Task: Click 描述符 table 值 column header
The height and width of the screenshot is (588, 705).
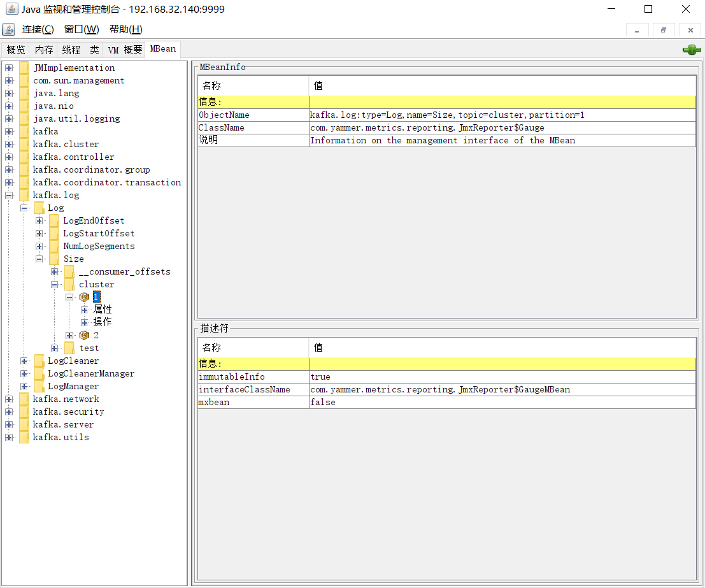Action: (502, 347)
